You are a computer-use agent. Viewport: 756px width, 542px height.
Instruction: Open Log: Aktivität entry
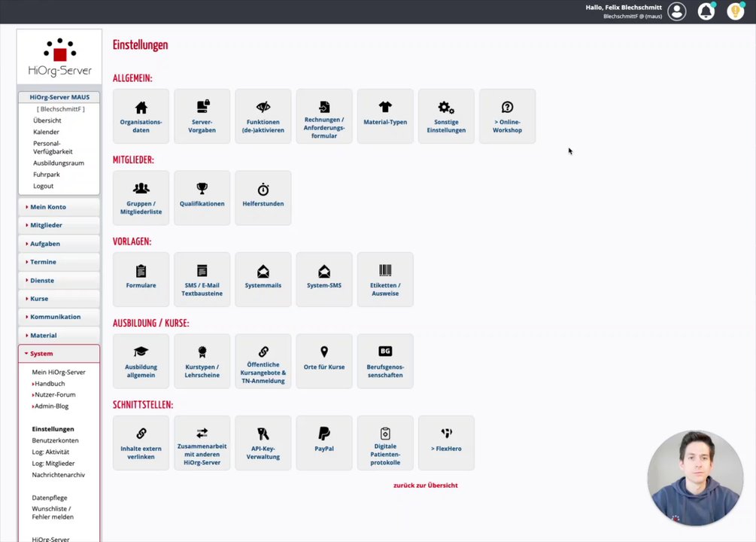coord(50,452)
